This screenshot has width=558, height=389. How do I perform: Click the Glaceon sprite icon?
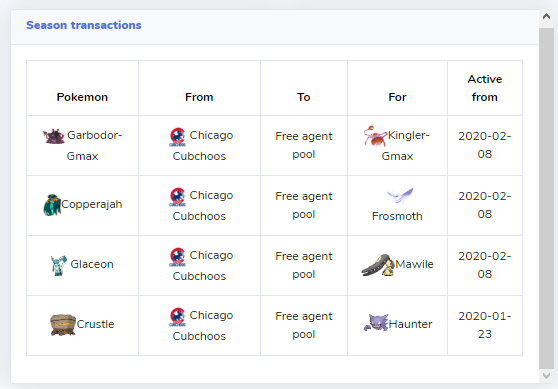(59, 265)
